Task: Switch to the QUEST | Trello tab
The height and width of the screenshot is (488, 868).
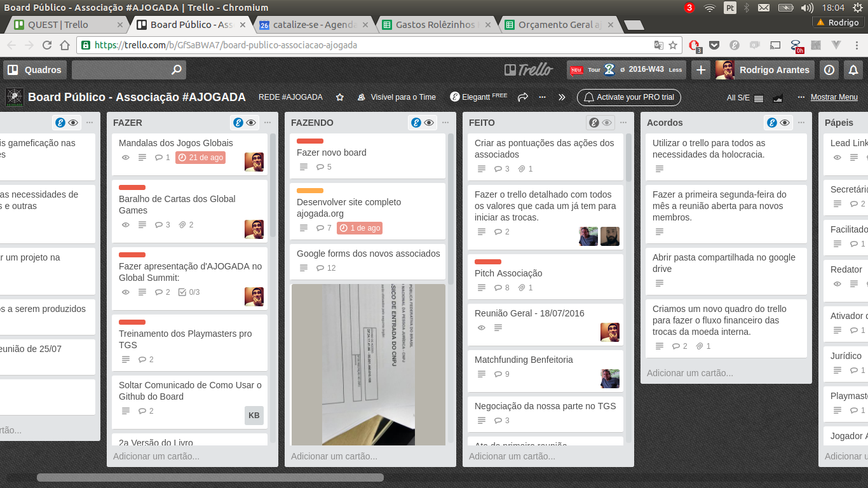Action: coord(67,25)
